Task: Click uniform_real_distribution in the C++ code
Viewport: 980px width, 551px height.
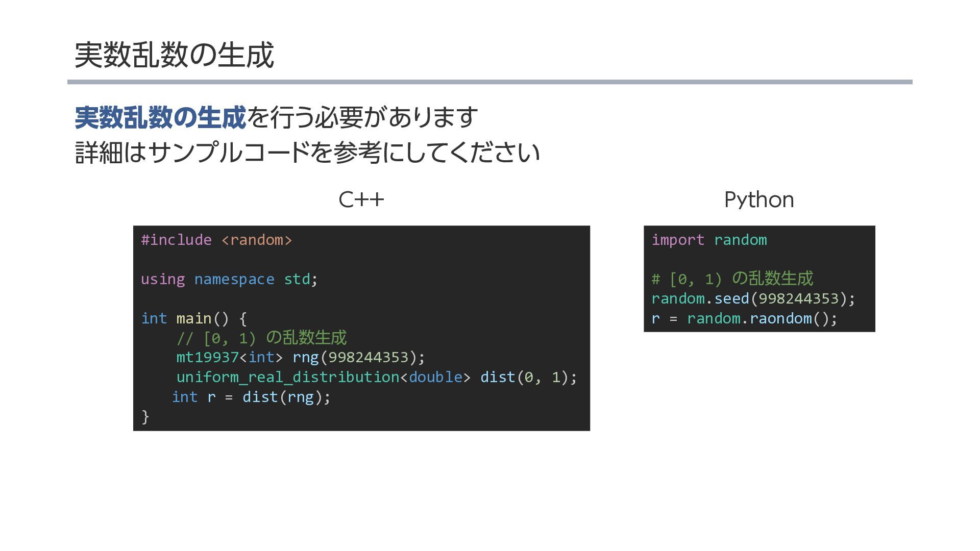Action: tap(287, 377)
